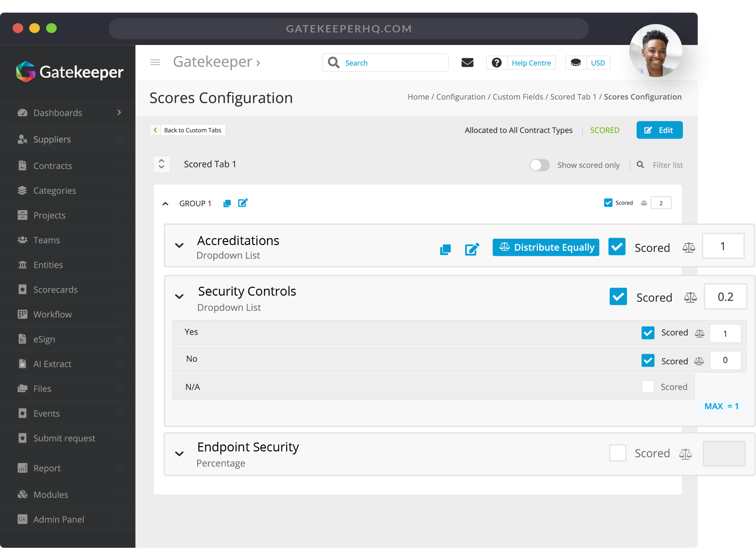756x548 pixels.
Task: Click the duplicate icon next to Accreditations
Action: pos(446,247)
